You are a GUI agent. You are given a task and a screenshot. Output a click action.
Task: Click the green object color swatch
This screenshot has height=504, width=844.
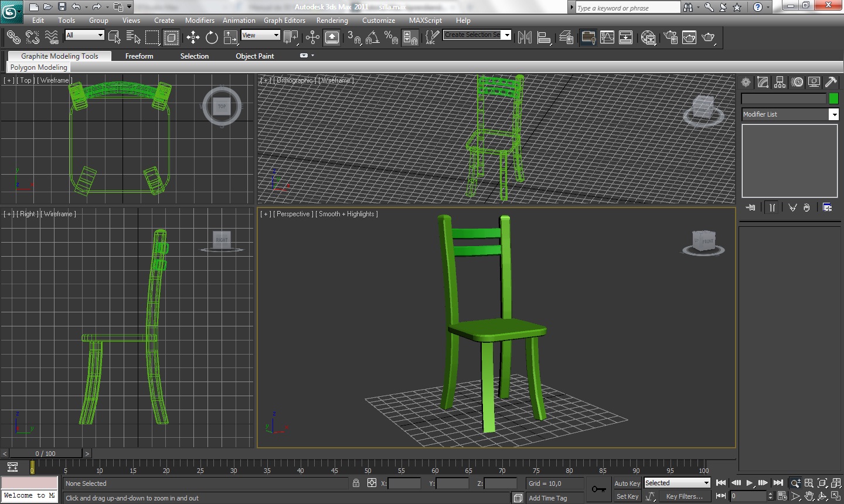[x=833, y=98]
